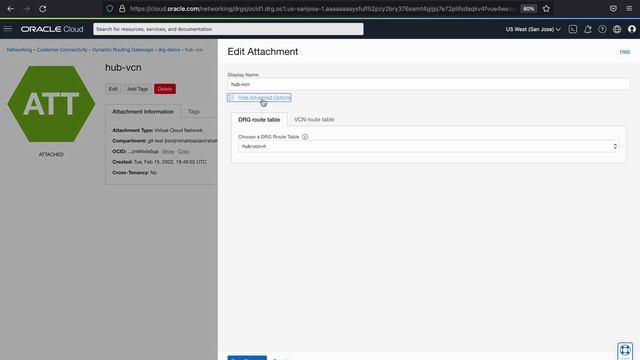Open the Help link in Edit Attachment
Viewport: 640px width, 360px height.
click(x=624, y=51)
